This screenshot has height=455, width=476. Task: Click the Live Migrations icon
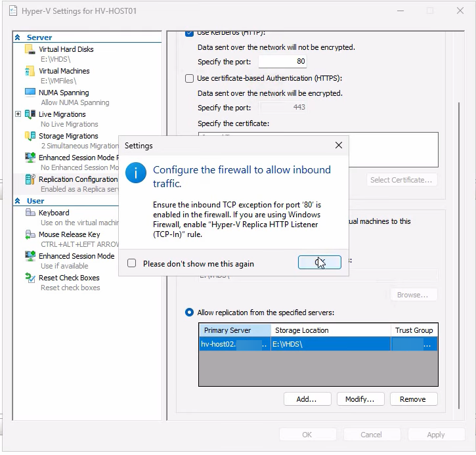pos(30,114)
